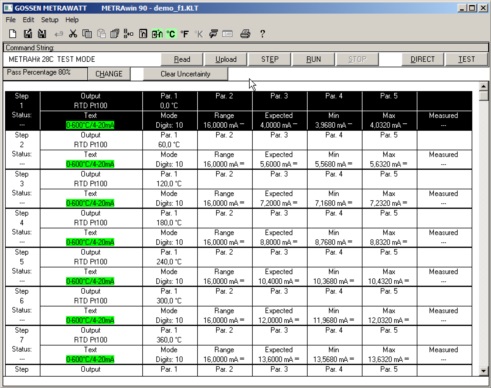This screenshot has width=491, height=388.
Task: Click the scrollbar down arrow
Action: pyautogui.click(x=484, y=371)
